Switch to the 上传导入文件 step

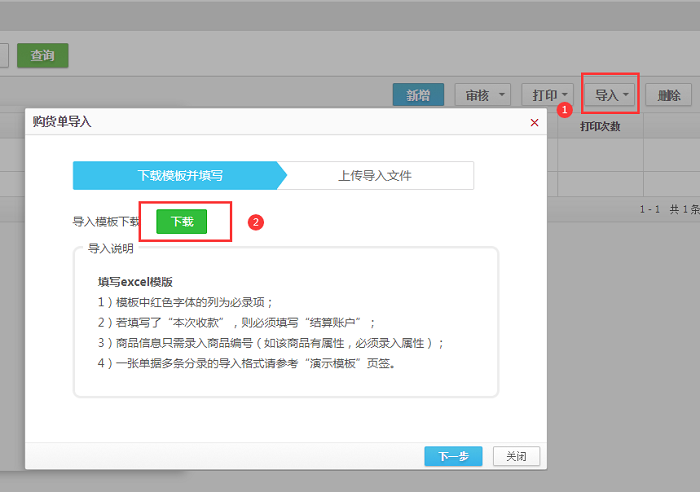coord(374,175)
